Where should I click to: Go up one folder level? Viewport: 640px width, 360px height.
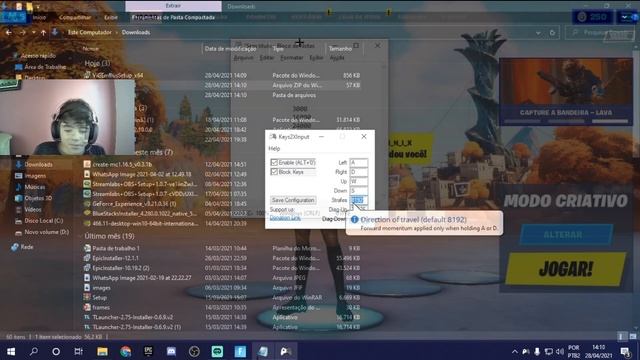click(43, 32)
